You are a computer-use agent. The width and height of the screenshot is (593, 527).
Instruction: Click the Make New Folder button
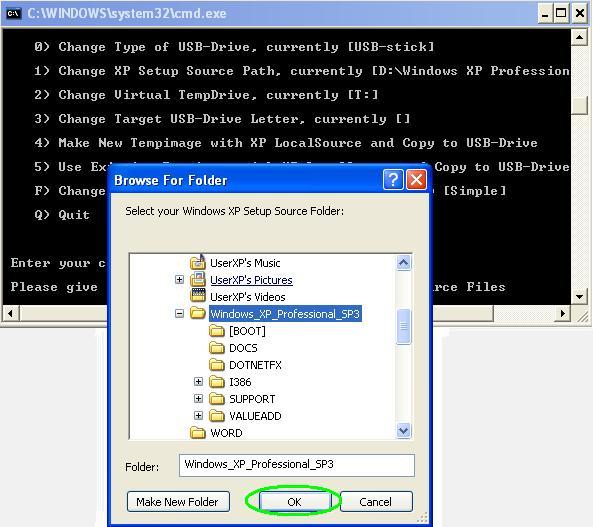(178, 502)
